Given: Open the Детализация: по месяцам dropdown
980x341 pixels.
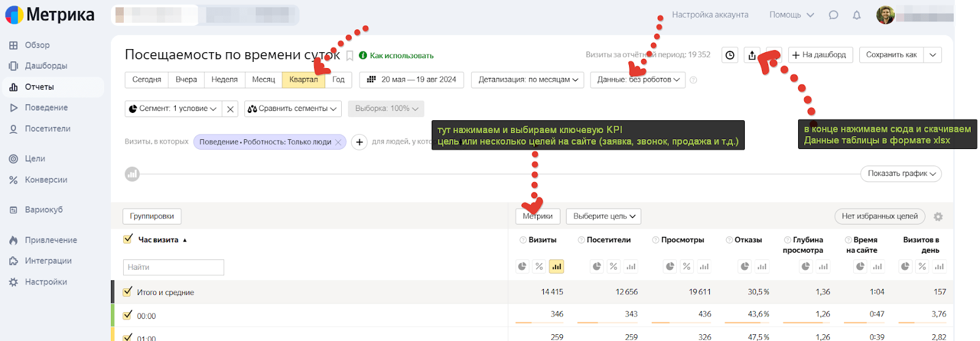Looking at the screenshot, I should pyautogui.click(x=529, y=80).
